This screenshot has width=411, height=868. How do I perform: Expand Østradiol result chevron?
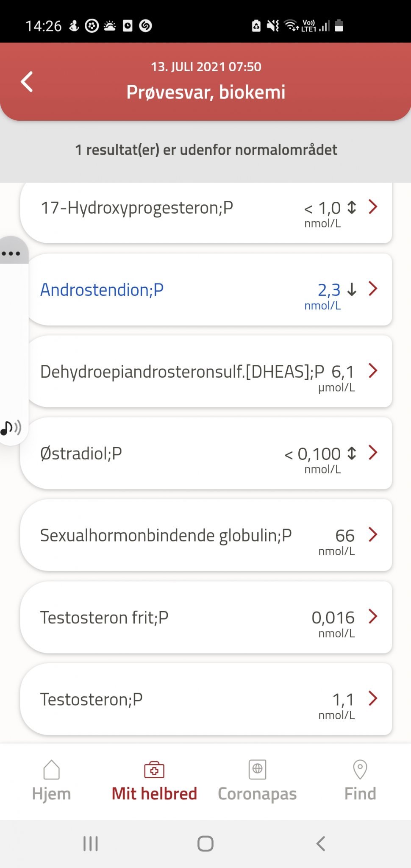point(373,452)
